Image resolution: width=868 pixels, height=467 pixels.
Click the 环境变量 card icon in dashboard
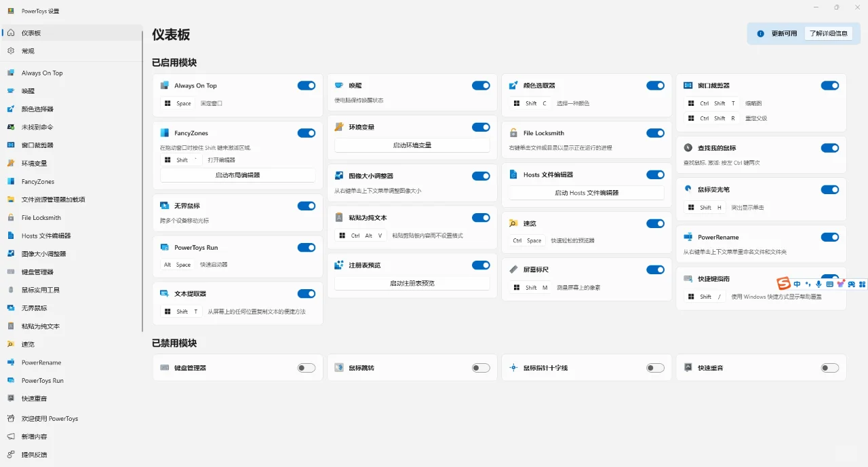339,127
